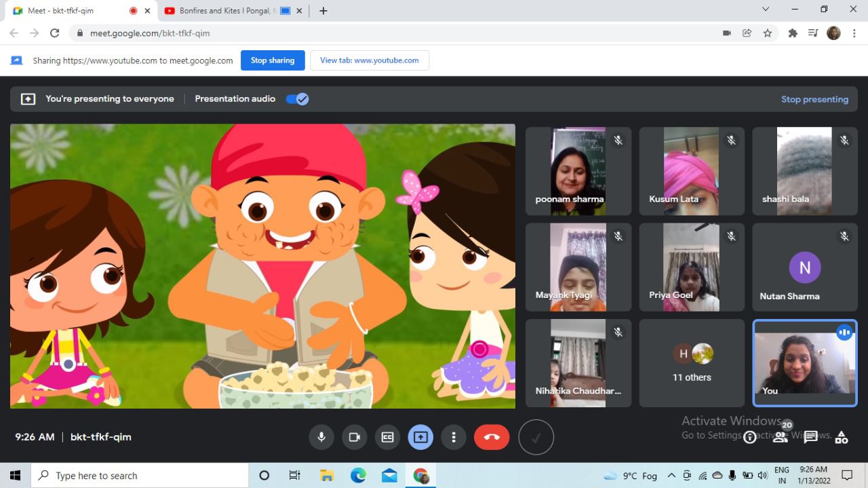Image resolution: width=868 pixels, height=488 pixels.
Task: Show everyone participants list icon
Action: tap(781, 437)
